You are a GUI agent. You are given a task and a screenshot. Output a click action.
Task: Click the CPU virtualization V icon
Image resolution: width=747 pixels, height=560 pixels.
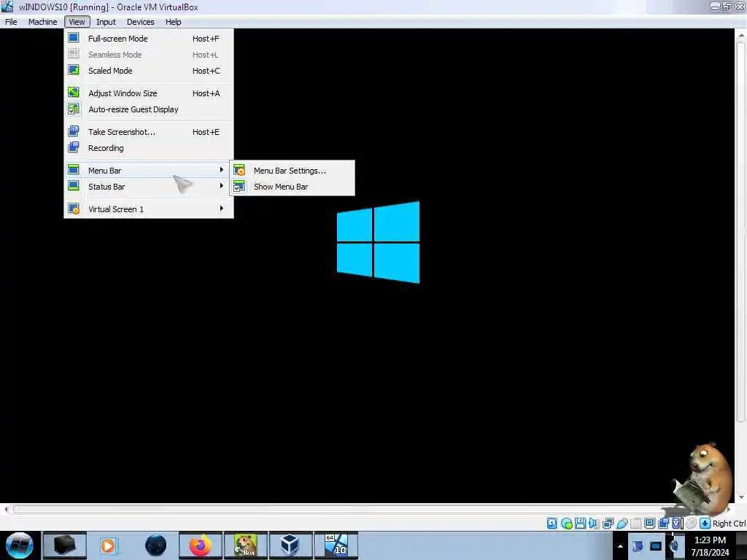click(x=677, y=524)
